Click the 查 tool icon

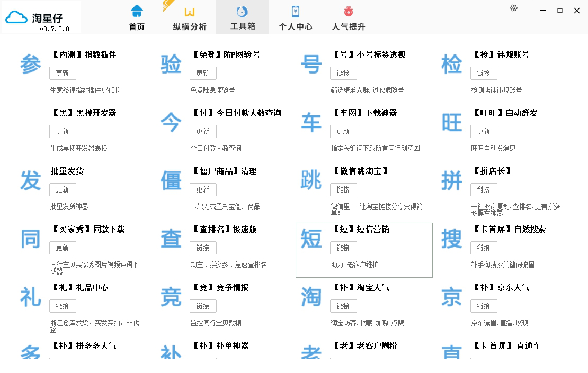171,239
